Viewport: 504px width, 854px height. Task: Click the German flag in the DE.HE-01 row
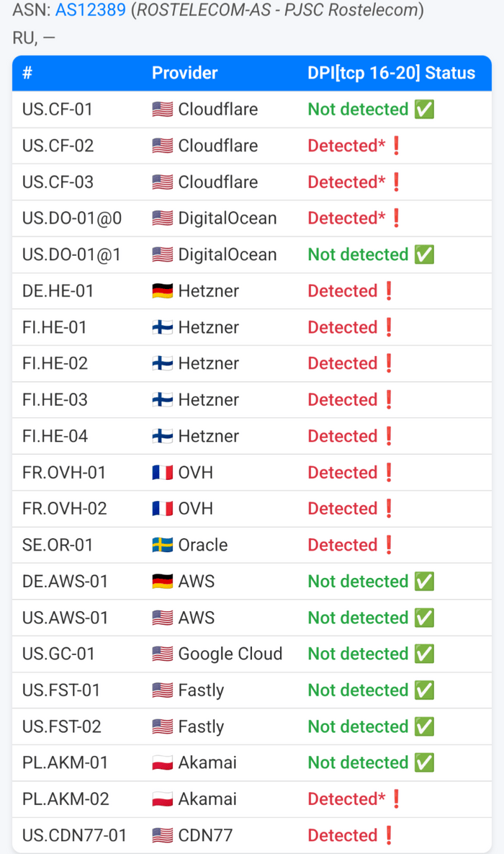click(x=162, y=291)
